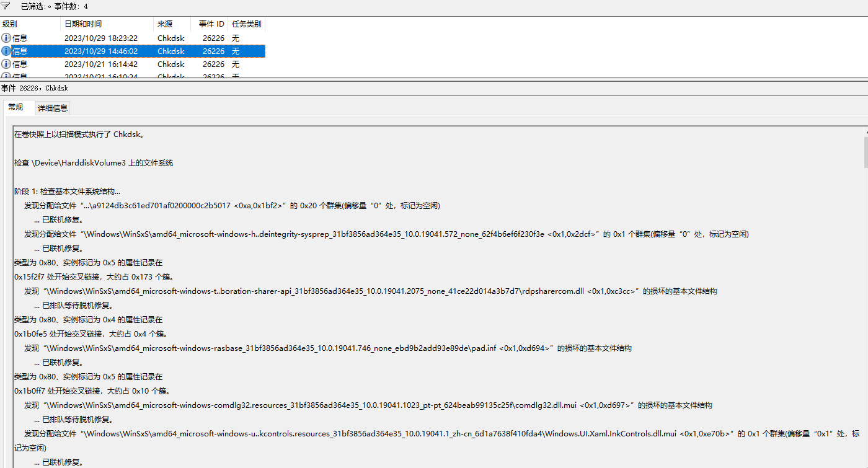Click Chkdsk source in first event row
The image size is (868, 468).
pos(170,38)
